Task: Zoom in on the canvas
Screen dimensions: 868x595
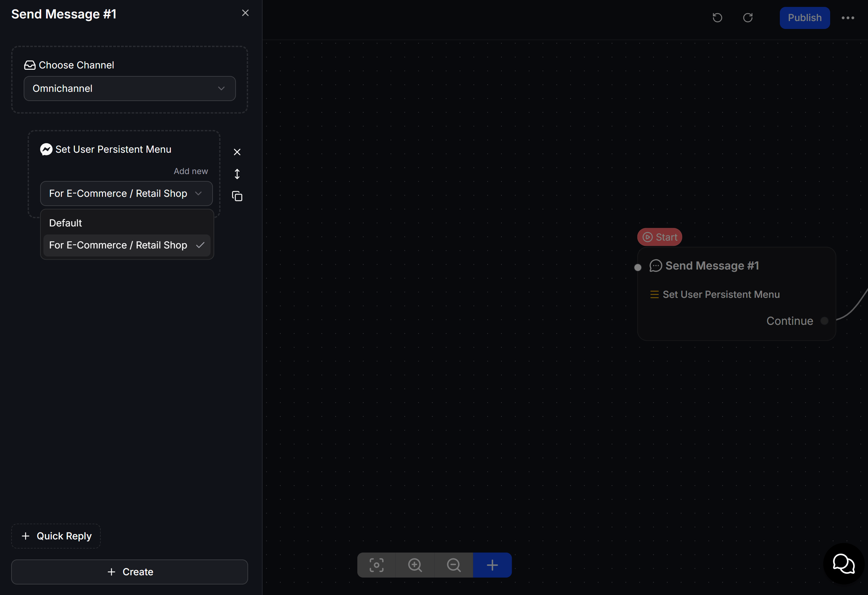Action: 415,565
